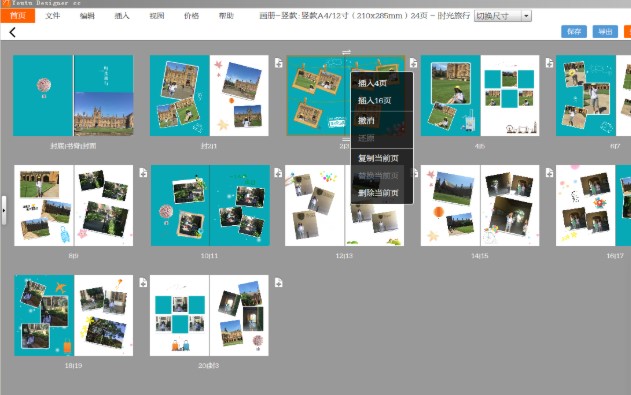Select the 4|5 spread thumbnail
Image resolution: width=631 pixels, height=395 pixels.
tap(480, 95)
